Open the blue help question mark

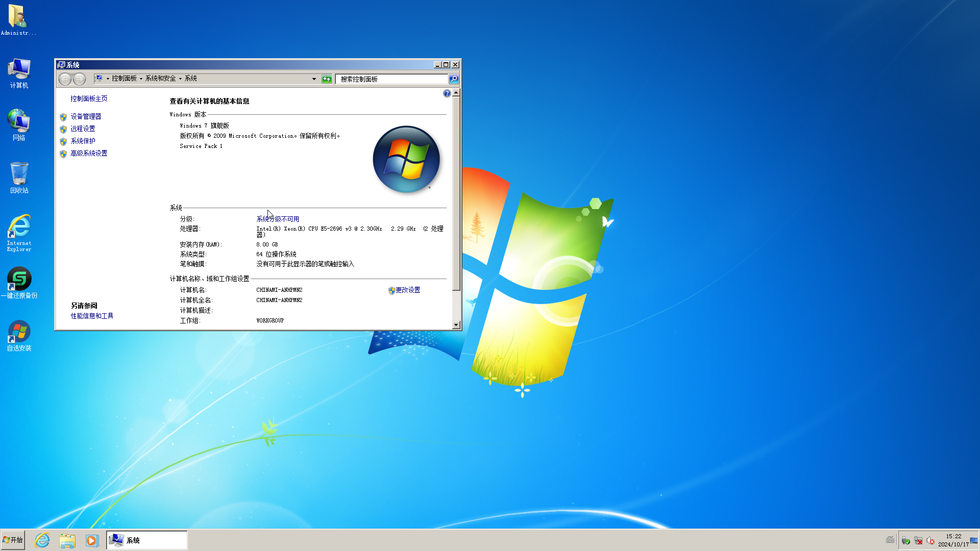(447, 93)
